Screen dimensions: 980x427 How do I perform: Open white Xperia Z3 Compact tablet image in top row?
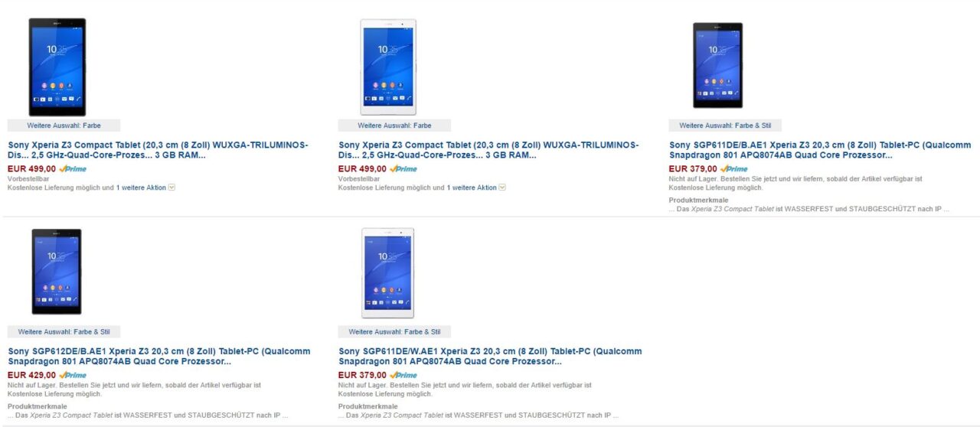(388, 67)
